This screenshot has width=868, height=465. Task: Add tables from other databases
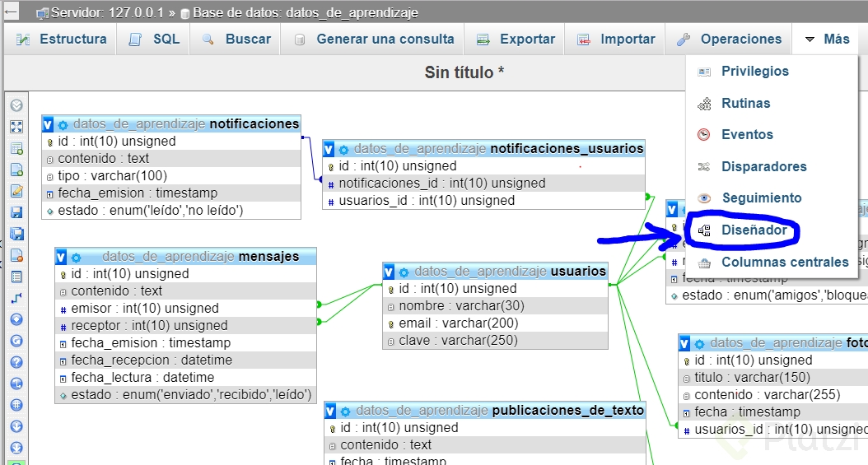pos(16,148)
